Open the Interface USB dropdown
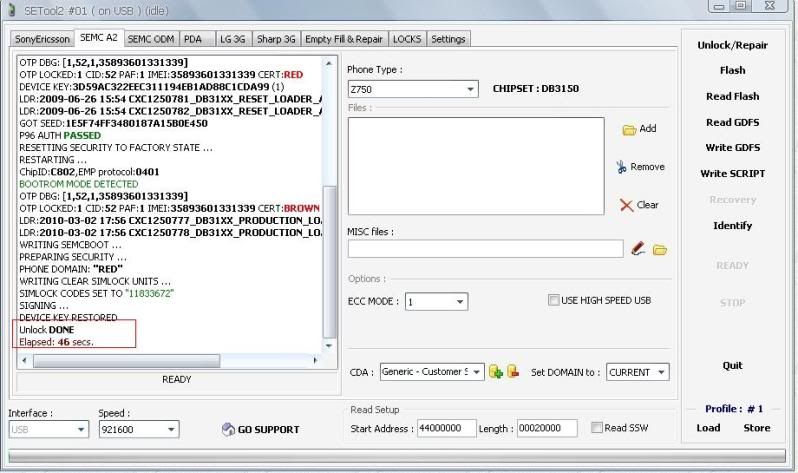This screenshot has width=798, height=473. coord(81,430)
